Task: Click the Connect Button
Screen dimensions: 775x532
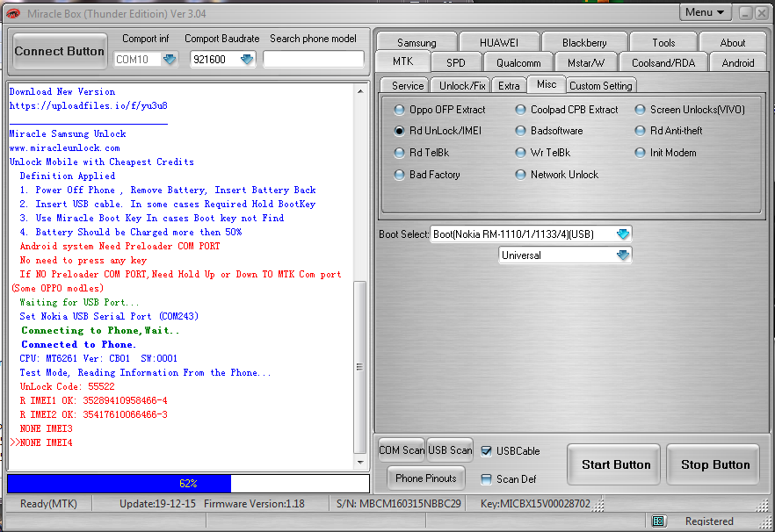Action: [x=60, y=51]
